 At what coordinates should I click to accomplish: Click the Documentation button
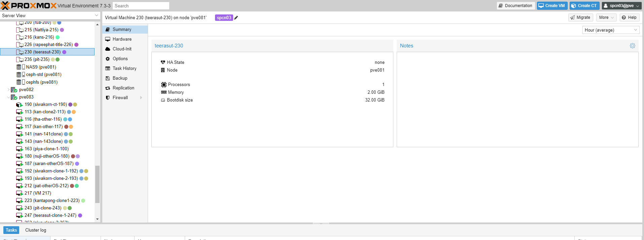click(x=515, y=6)
